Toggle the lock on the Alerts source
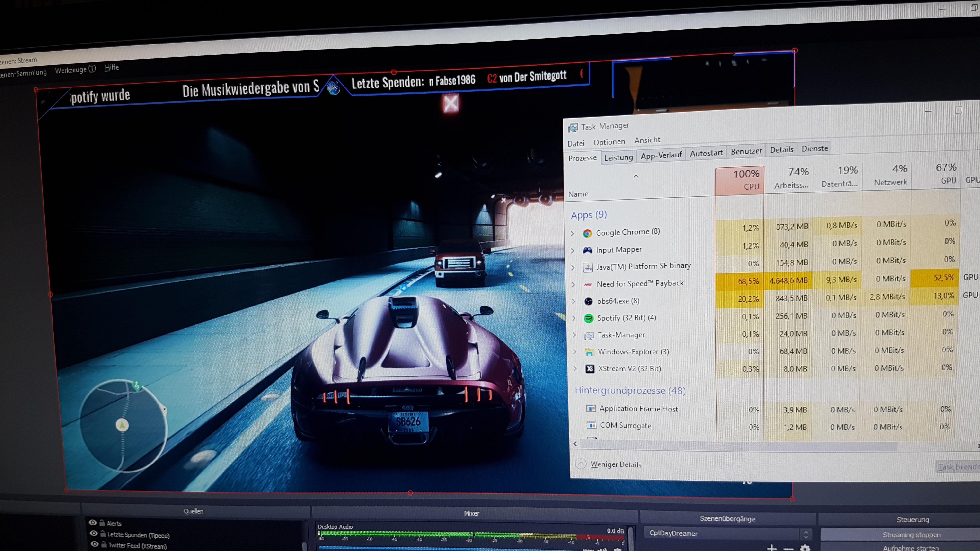980x551 pixels. [102, 523]
